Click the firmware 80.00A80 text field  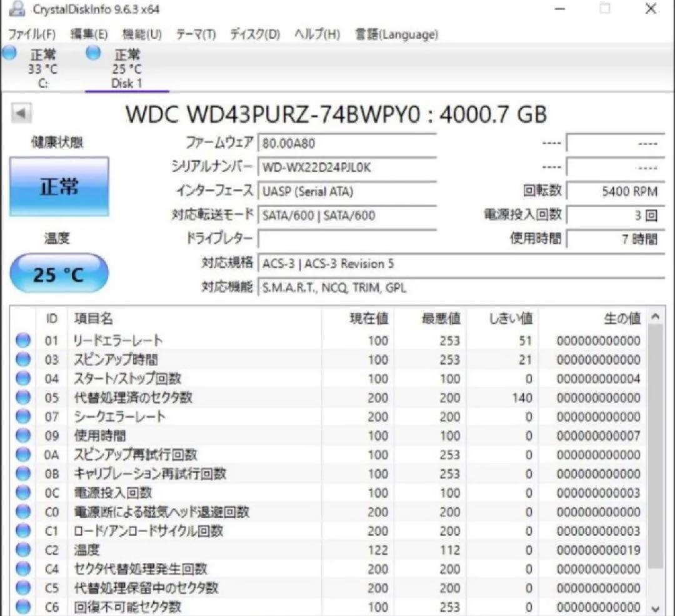point(347,143)
